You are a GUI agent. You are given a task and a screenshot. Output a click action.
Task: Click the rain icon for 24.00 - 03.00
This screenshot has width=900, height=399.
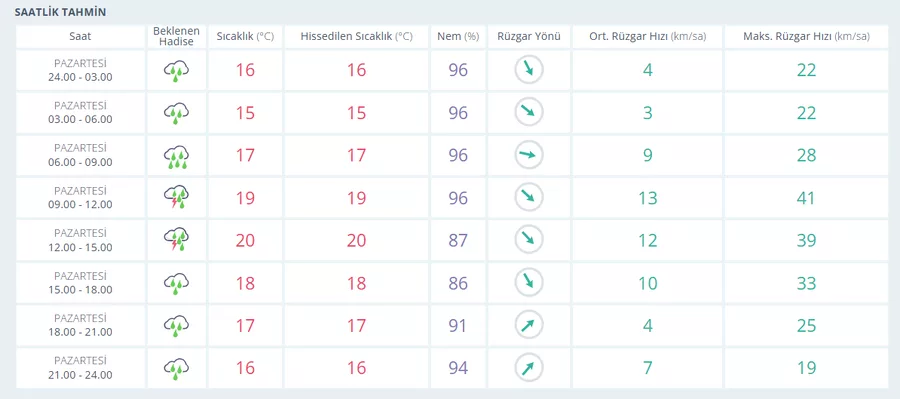tap(176, 71)
